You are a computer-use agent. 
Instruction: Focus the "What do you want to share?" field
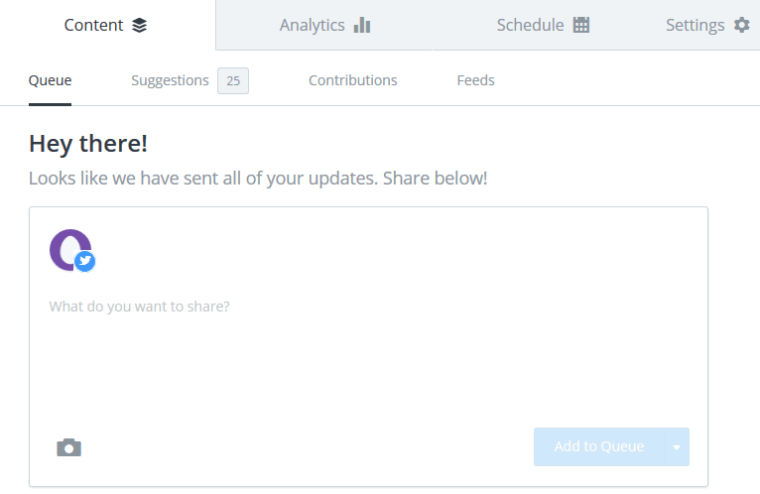coord(368,306)
